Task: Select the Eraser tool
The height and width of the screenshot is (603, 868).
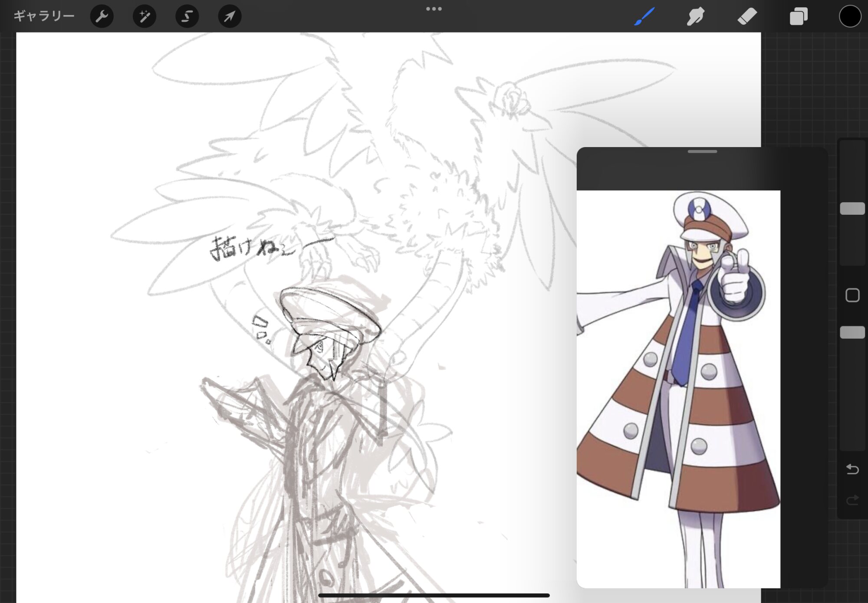Action: tap(747, 16)
